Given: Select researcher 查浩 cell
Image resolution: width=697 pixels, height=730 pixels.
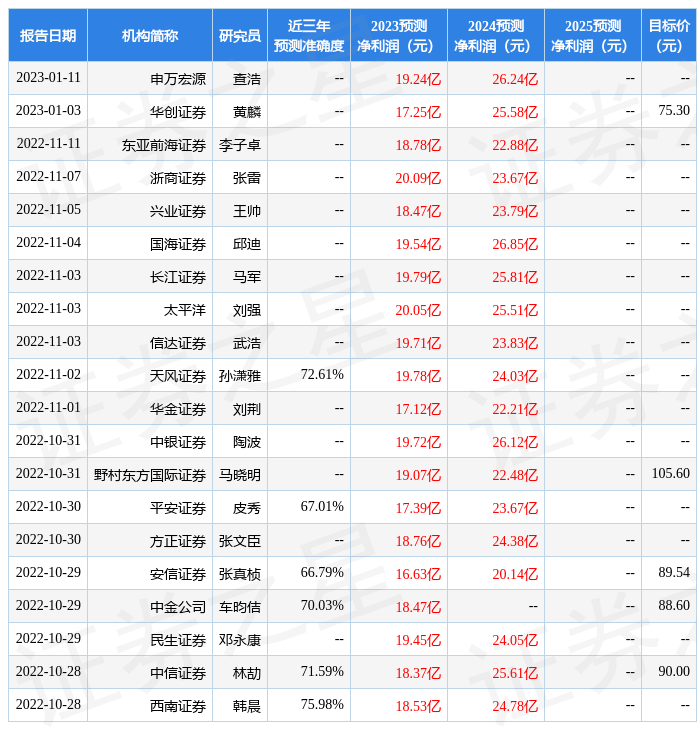Looking at the screenshot, I should pyautogui.click(x=240, y=78).
